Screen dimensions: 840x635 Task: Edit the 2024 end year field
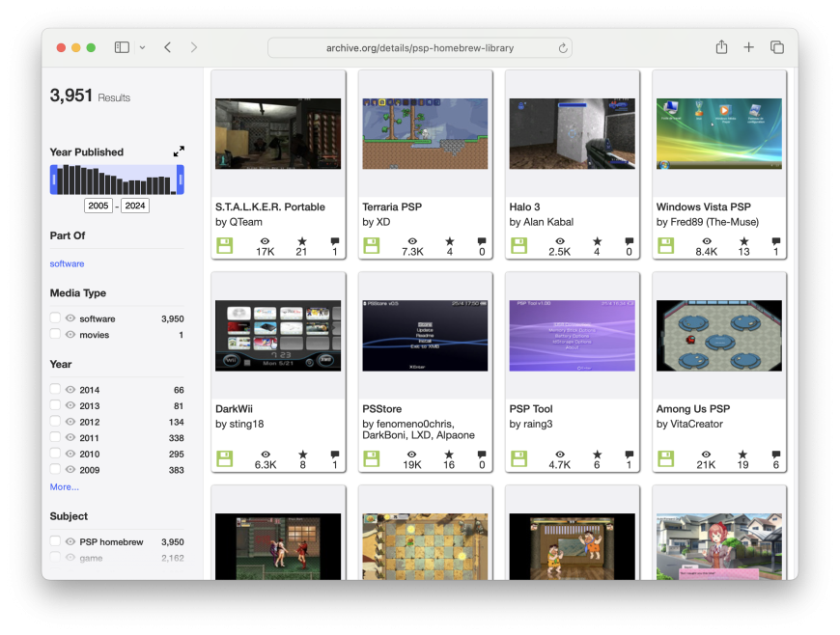tap(135, 206)
